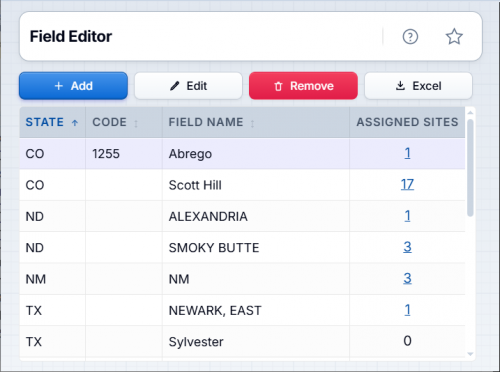Select the ASSIGNED SITES column header
This screenshot has height=372, width=500.
pyautogui.click(x=407, y=122)
